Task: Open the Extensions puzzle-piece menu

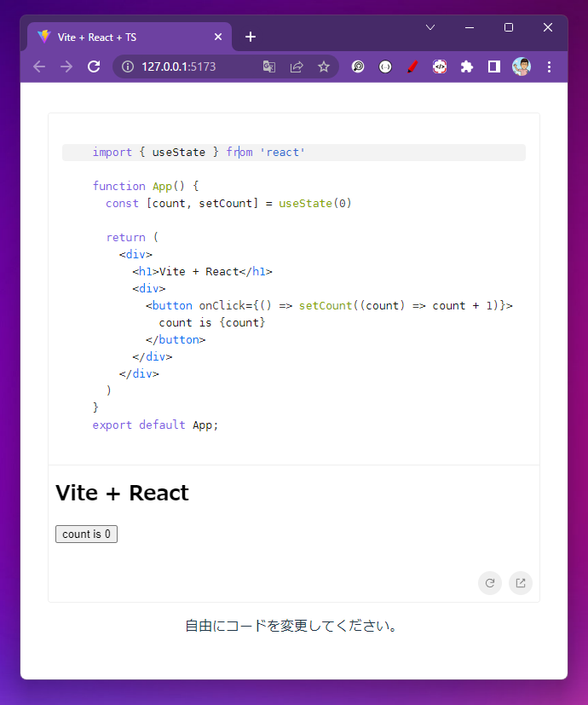Action: click(x=467, y=66)
